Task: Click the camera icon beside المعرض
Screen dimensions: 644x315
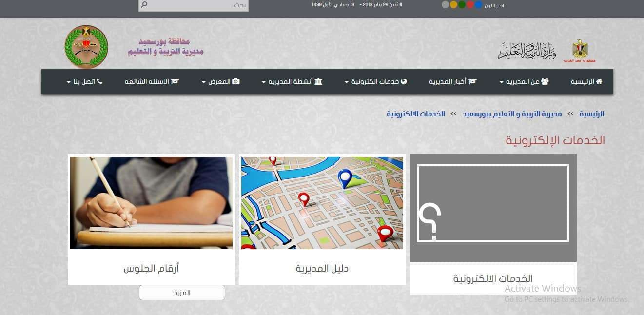Action: pyautogui.click(x=236, y=81)
